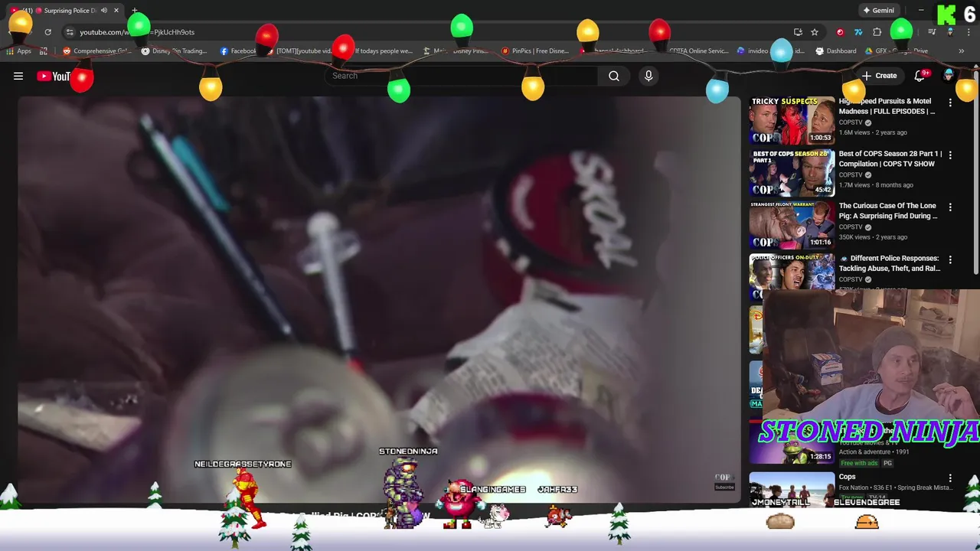Open the blue 7TV extension icon

click(858, 32)
